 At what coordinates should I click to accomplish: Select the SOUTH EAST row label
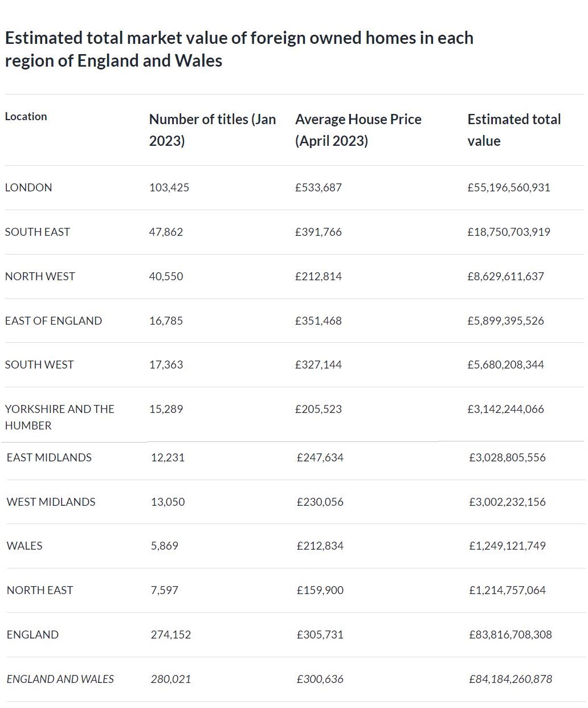[38, 232]
